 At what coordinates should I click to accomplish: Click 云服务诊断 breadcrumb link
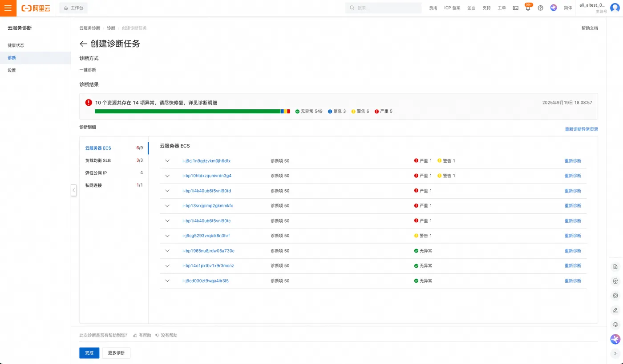89,28
